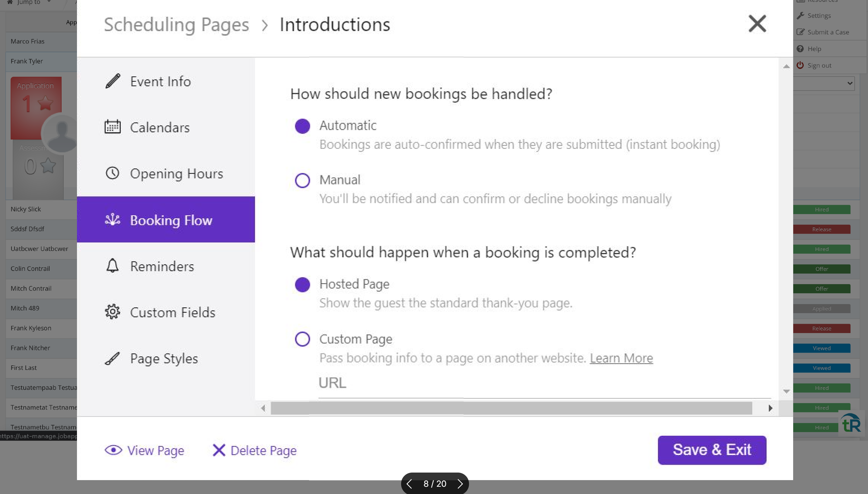Screen dimensions: 868x494
Task: Click the Sign out power icon
Action: tap(800, 65)
